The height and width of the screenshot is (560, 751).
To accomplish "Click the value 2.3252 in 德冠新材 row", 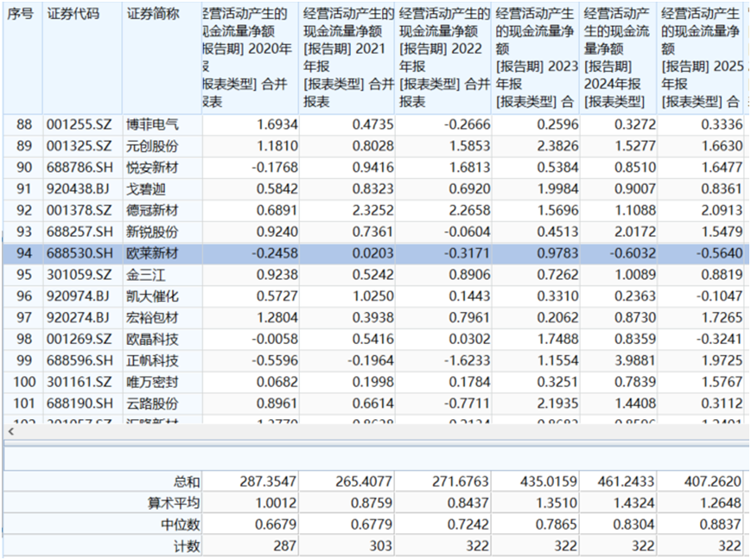I will click(x=373, y=210).
